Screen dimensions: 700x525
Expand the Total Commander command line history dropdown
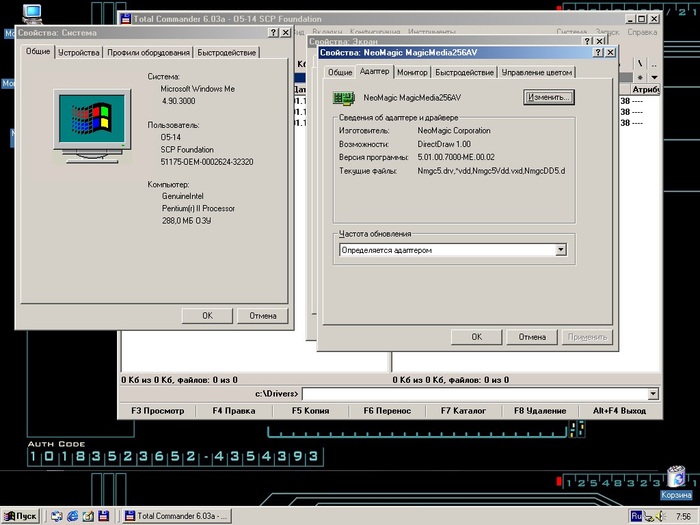click(x=653, y=394)
